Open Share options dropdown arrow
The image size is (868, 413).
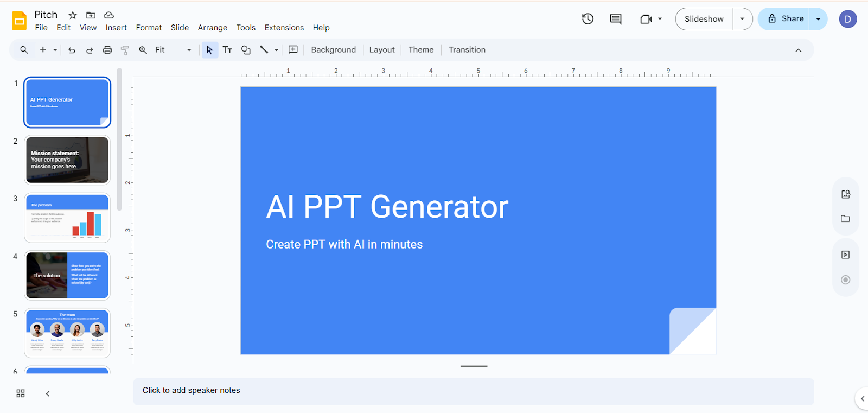818,19
